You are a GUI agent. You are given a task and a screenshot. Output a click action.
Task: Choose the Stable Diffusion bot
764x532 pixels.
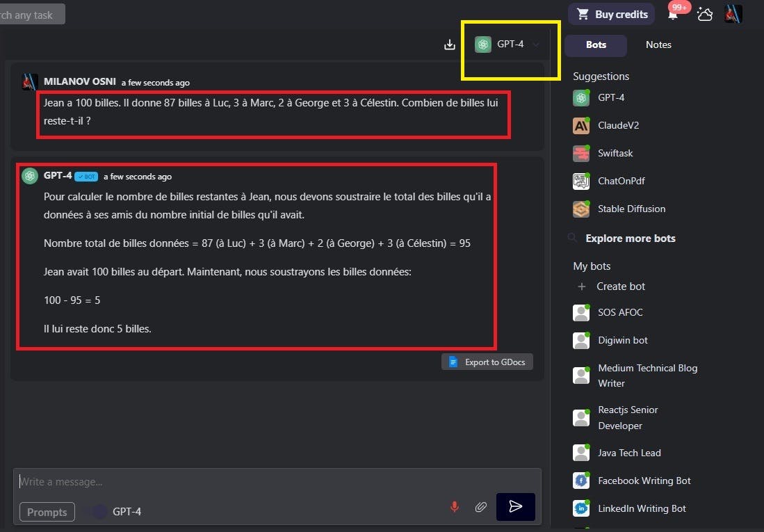(619, 209)
